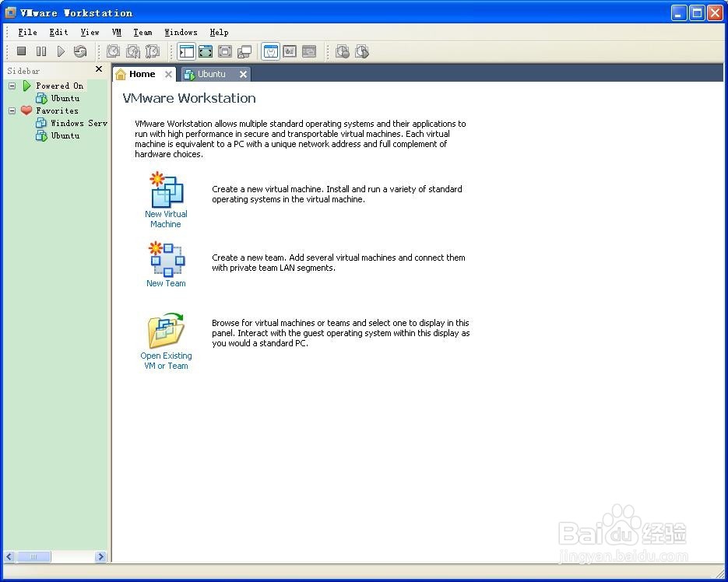Open the New Team link
Screen dimensions: 728x582
tap(166, 283)
